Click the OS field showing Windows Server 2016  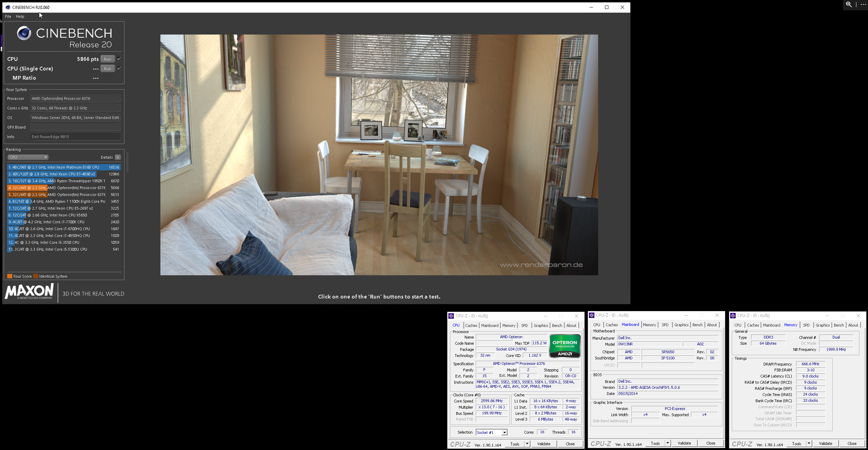[x=75, y=118]
